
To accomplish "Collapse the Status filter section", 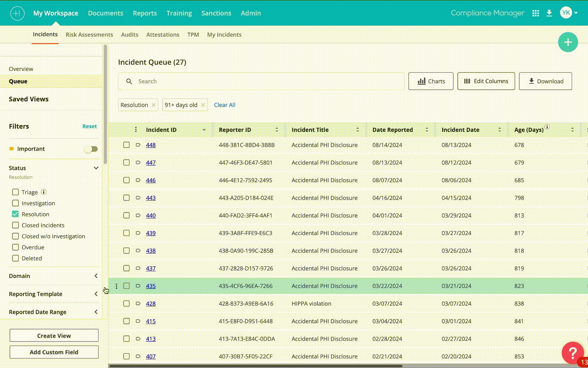I will pos(96,168).
